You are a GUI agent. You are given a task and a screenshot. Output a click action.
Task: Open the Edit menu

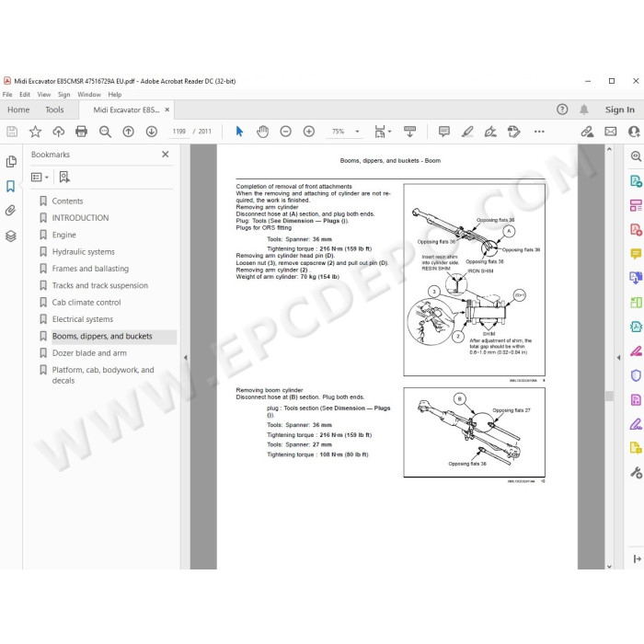pyautogui.click(x=25, y=95)
